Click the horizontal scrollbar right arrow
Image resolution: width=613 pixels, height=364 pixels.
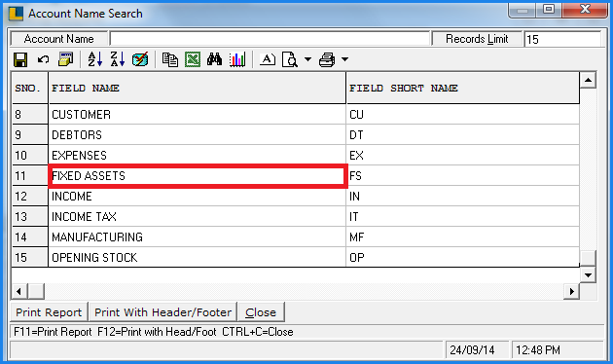(571, 291)
